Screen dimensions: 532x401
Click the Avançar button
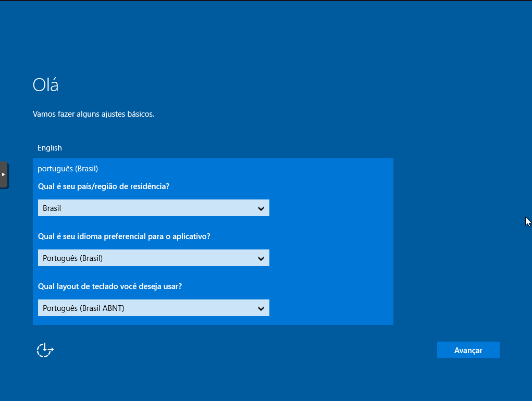click(x=468, y=350)
